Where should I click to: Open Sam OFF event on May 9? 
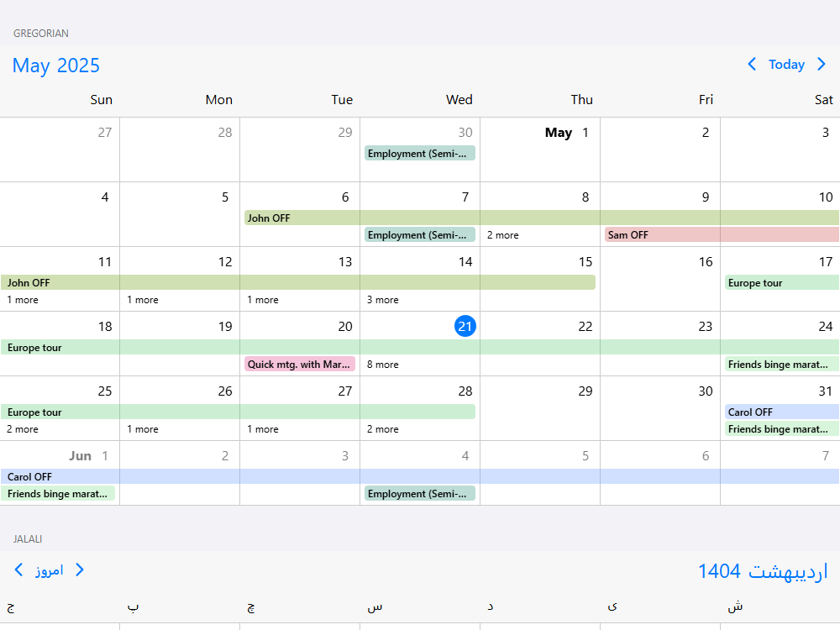[722, 234]
